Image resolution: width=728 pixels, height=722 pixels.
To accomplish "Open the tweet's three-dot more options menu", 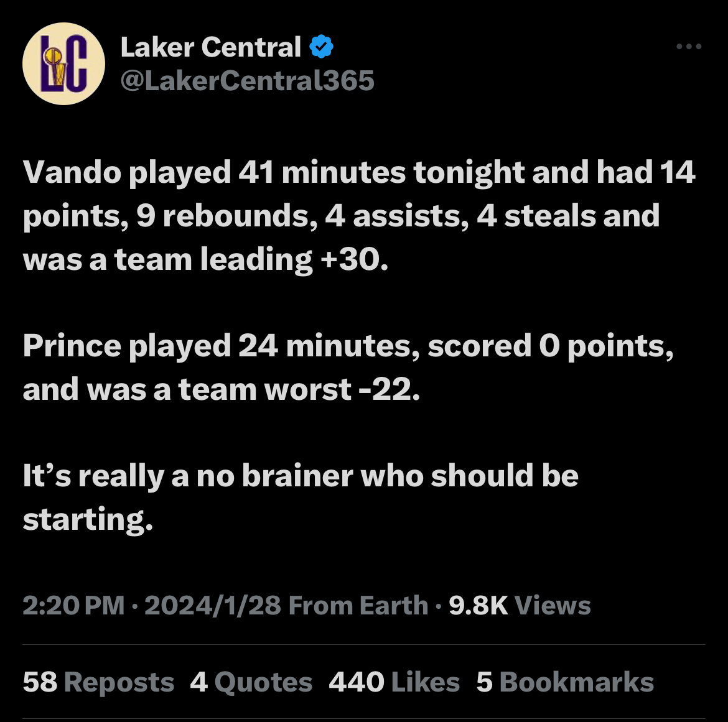I will pos(689,47).
